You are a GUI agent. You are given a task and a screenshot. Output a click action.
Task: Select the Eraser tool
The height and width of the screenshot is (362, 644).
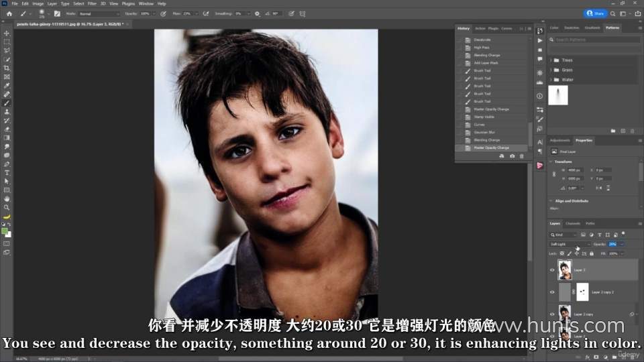[7, 129]
